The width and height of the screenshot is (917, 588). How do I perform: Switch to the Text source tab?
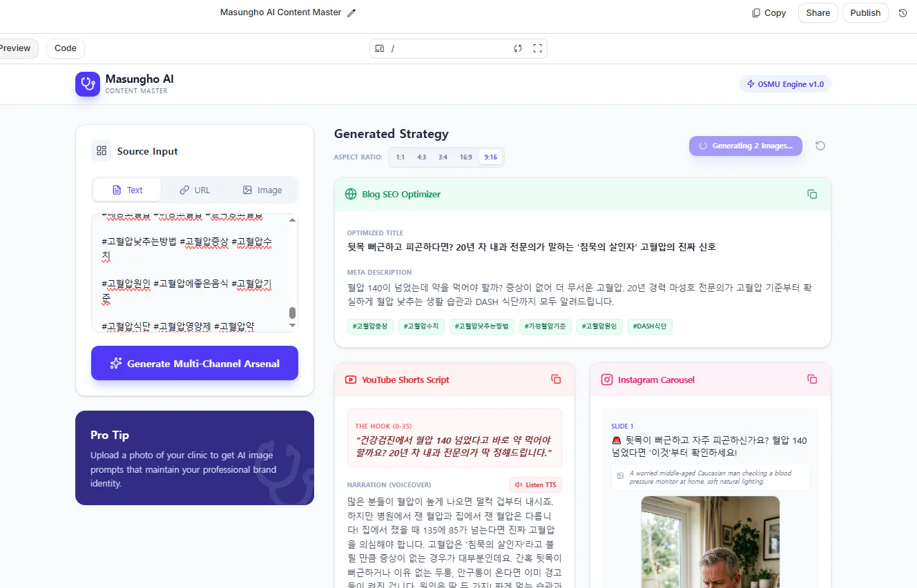point(127,190)
